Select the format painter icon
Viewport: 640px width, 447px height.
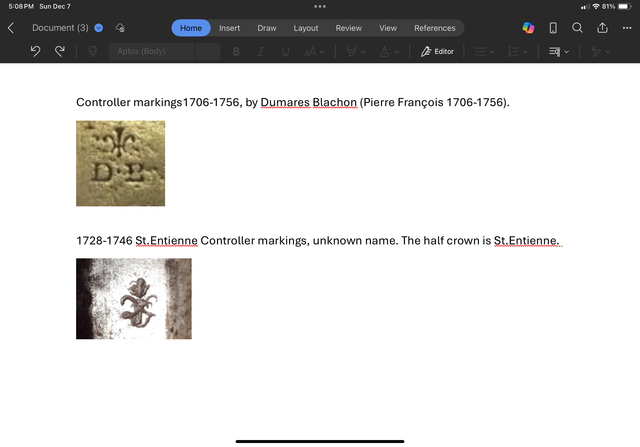(93, 51)
